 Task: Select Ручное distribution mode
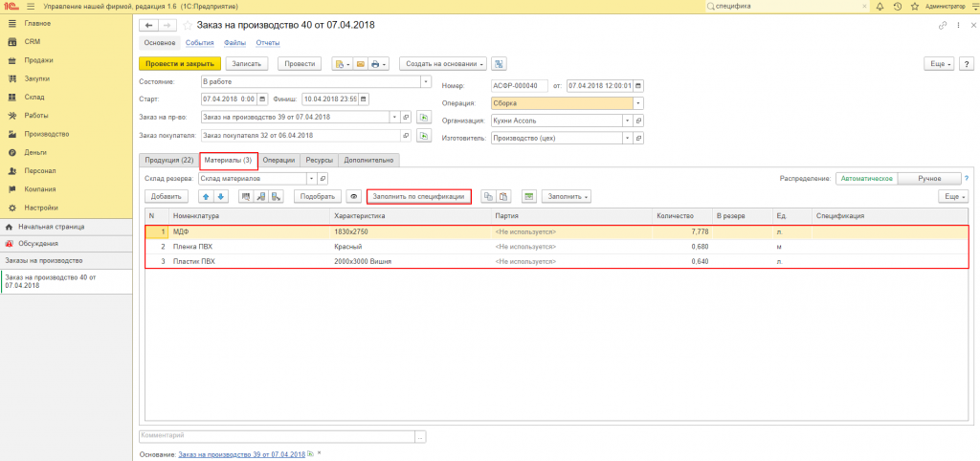929,178
